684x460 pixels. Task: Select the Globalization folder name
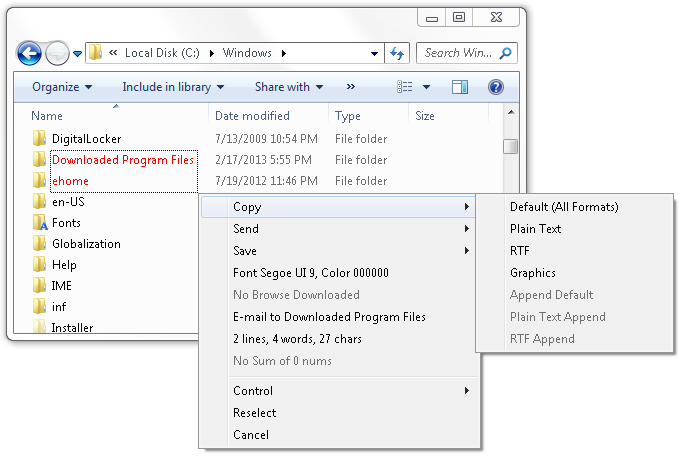point(86,244)
